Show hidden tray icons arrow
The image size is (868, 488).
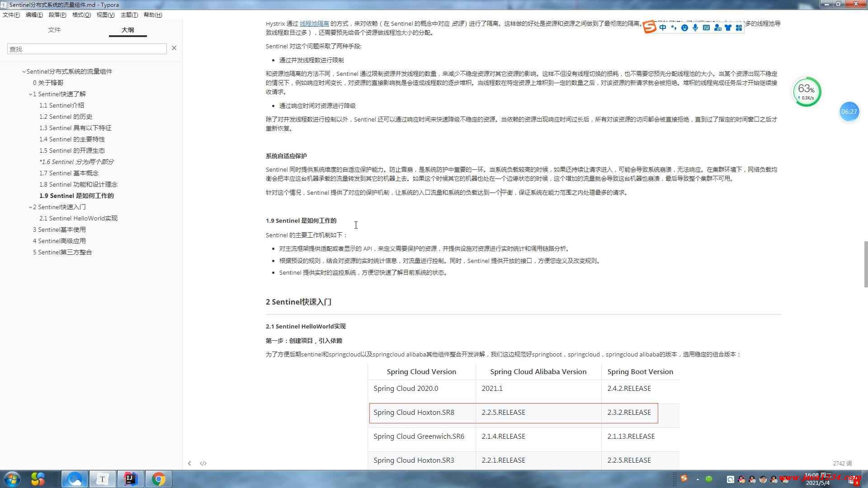click(x=698, y=479)
